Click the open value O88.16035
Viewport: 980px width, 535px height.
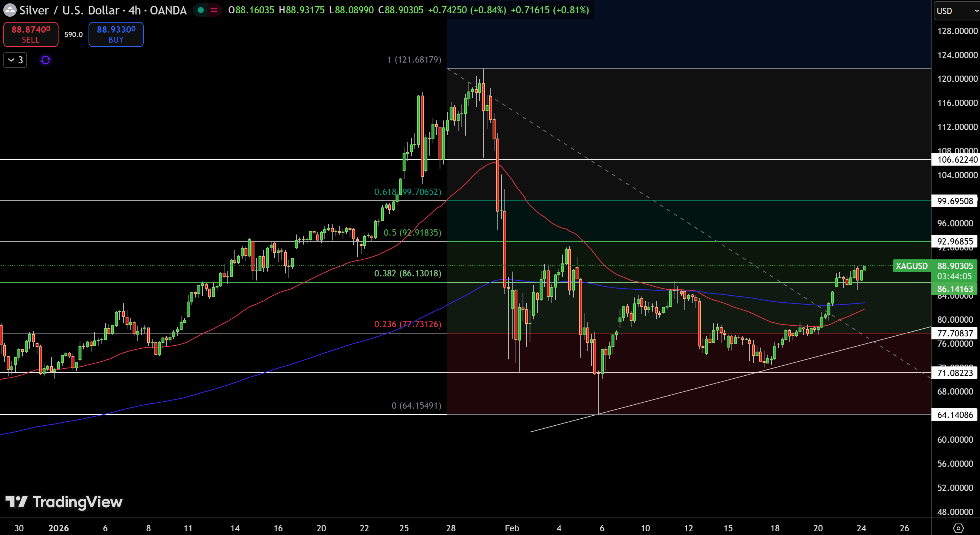pyautogui.click(x=251, y=10)
